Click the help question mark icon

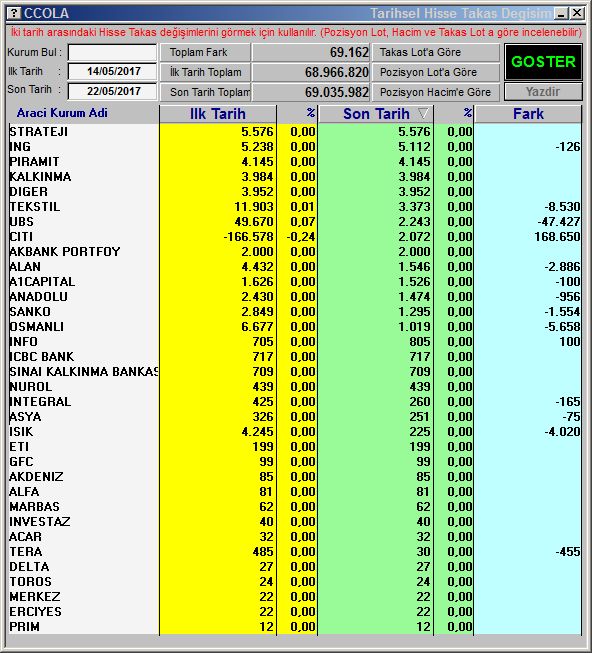tap(14, 13)
